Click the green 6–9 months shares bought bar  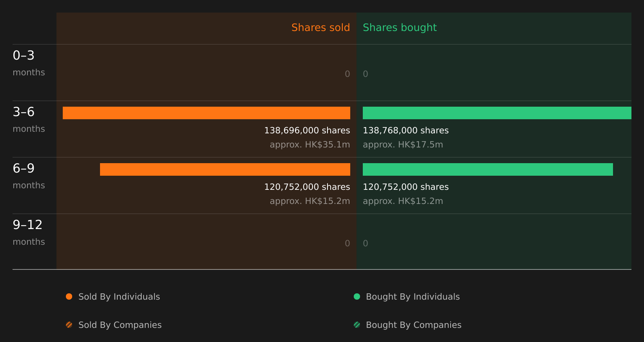pos(488,169)
